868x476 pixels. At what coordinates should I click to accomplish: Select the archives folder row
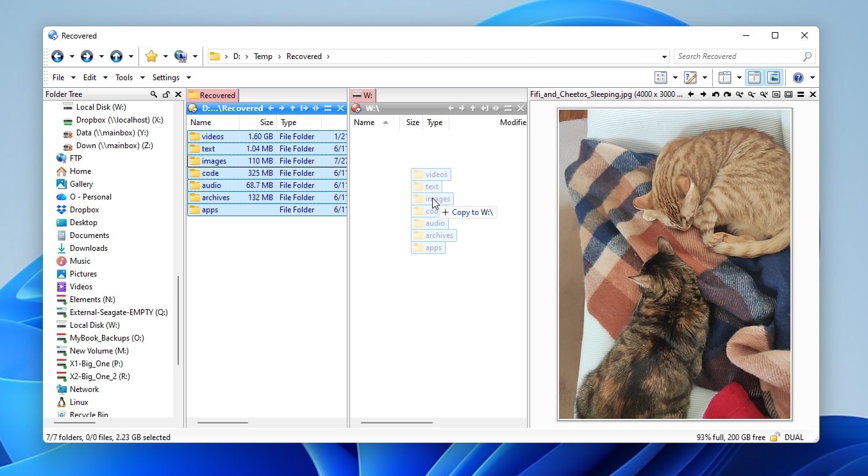(x=267, y=198)
